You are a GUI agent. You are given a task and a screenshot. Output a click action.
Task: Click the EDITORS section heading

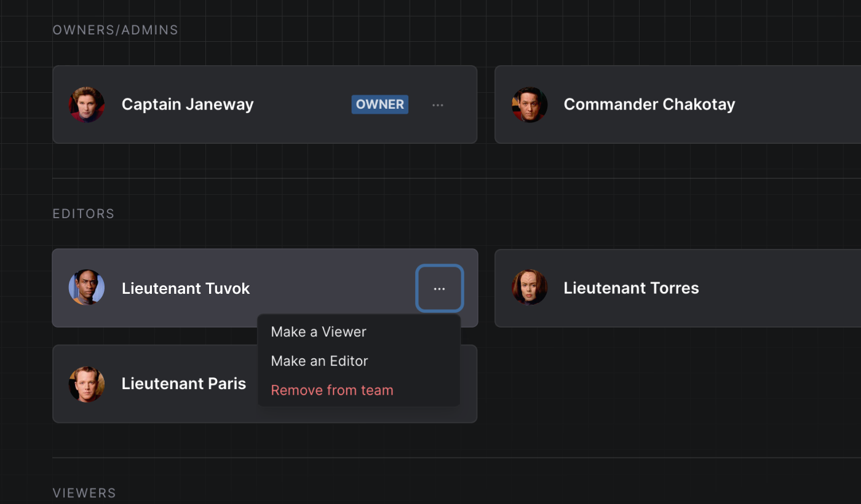click(84, 214)
